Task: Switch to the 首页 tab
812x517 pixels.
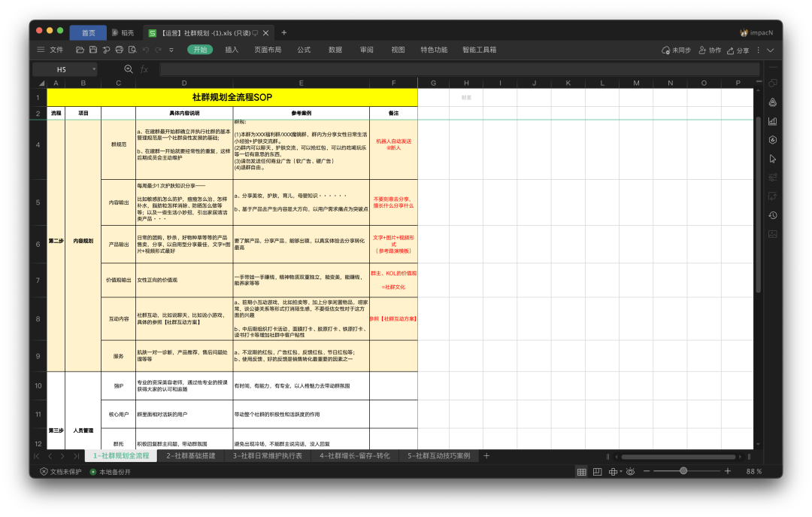Action: [88, 32]
